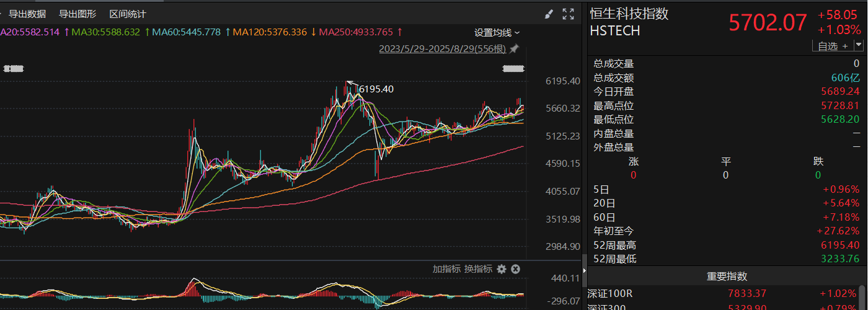Select the 深证100R index row
Viewport: 868px width, 310px height.
click(x=723, y=293)
